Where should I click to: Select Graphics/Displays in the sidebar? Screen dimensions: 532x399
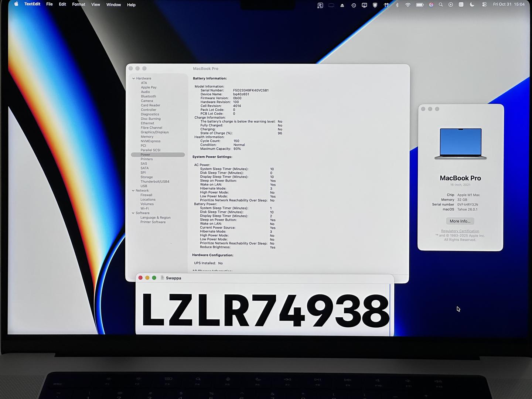coord(154,132)
